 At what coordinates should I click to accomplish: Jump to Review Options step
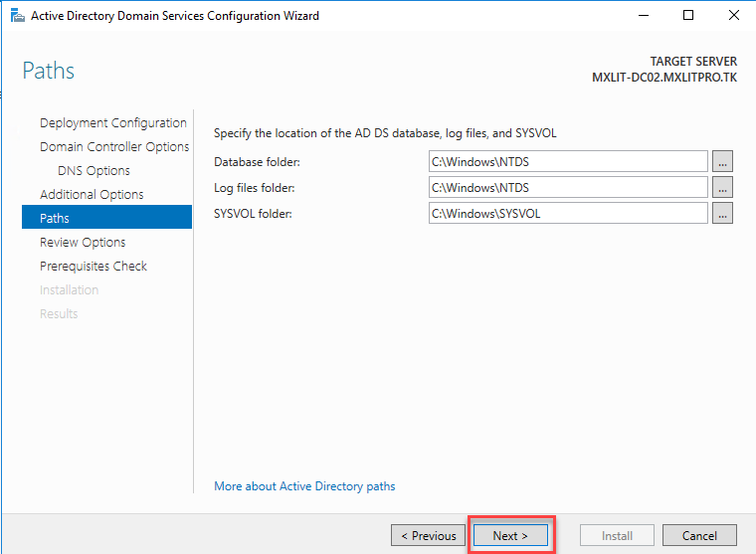pos(83,243)
